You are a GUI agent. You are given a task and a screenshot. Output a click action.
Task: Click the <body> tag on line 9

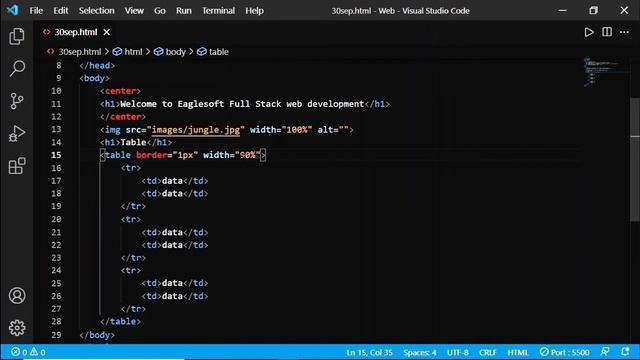95,78
